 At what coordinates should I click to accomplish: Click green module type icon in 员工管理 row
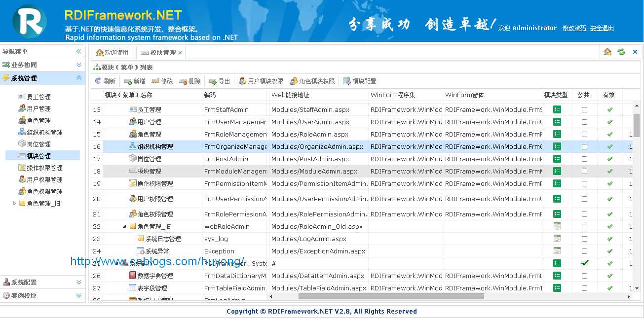pos(557,109)
